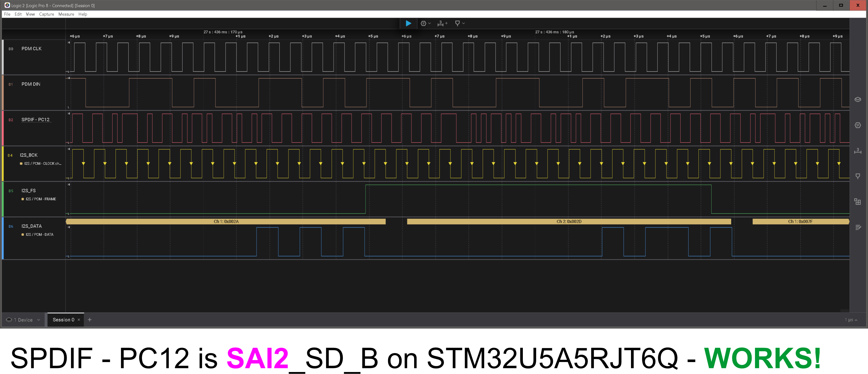The width and height of the screenshot is (868, 374).
Task: Select the Ch 2: 0x002D decoded data bubble
Action: click(x=569, y=222)
